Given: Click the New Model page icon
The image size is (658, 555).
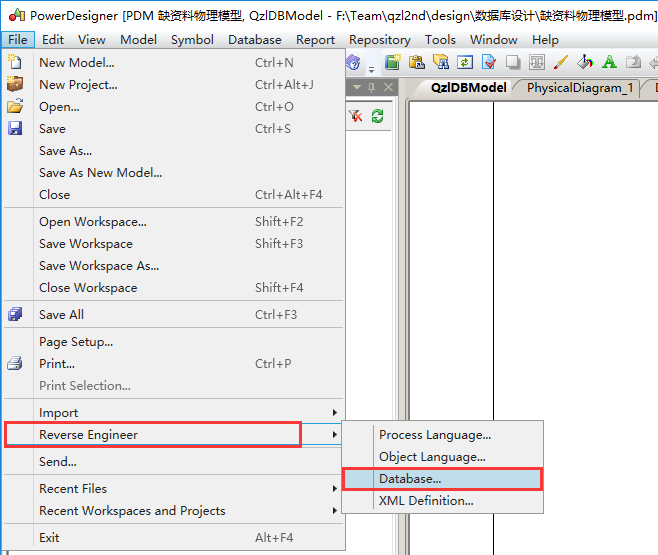Looking at the screenshot, I should 15,62.
